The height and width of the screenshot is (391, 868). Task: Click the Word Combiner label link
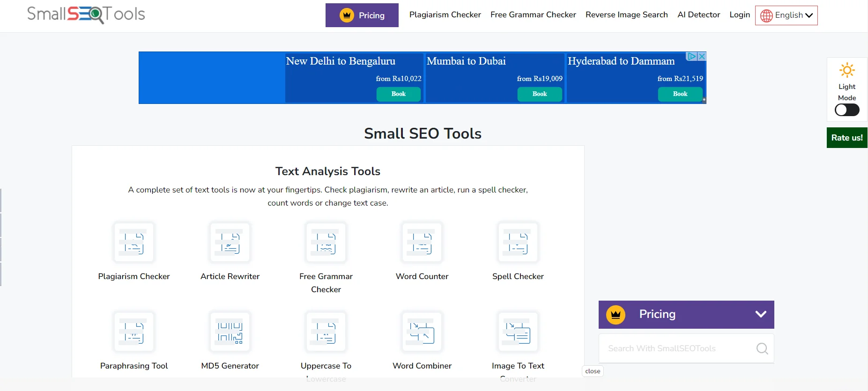point(422,366)
